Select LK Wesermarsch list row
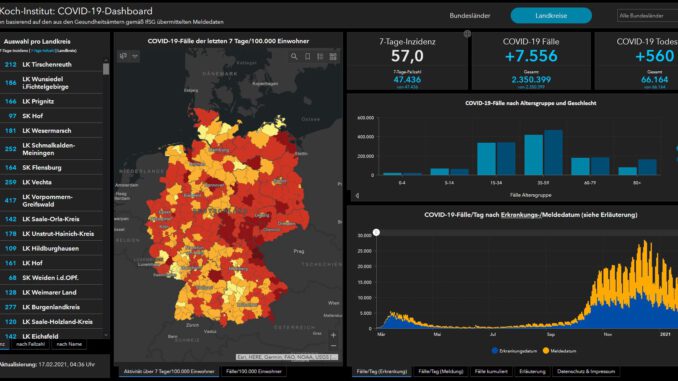The image size is (678, 381). (x=51, y=131)
